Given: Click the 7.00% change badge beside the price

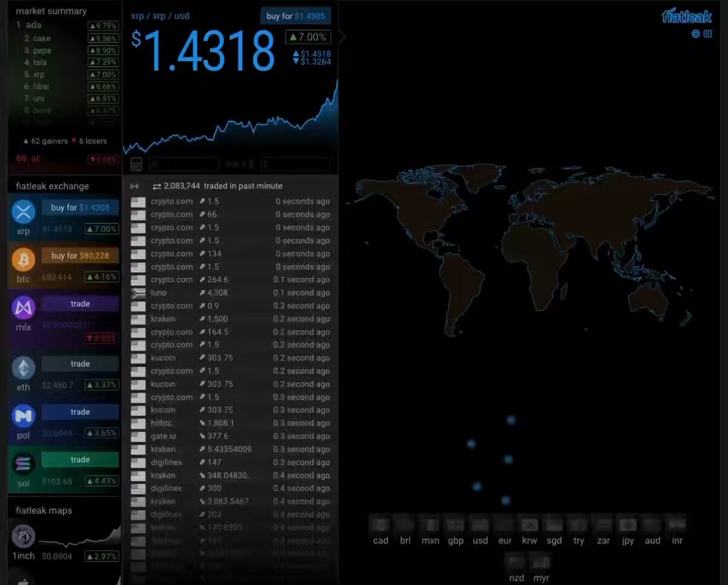Looking at the screenshot, I should pos(308,37).
